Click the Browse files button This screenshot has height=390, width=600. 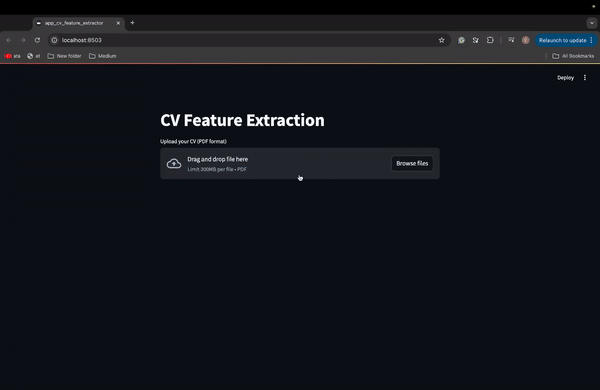click(412, 163)
